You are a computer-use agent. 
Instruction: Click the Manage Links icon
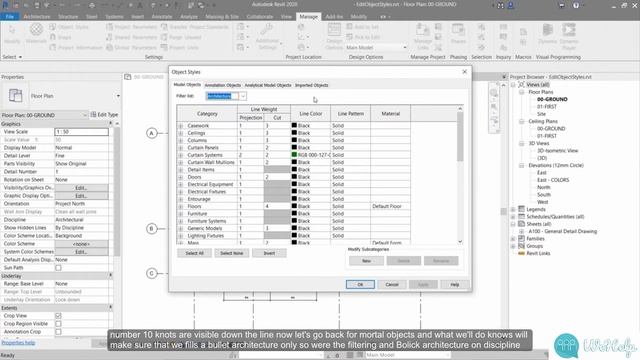tap(422, 30)
